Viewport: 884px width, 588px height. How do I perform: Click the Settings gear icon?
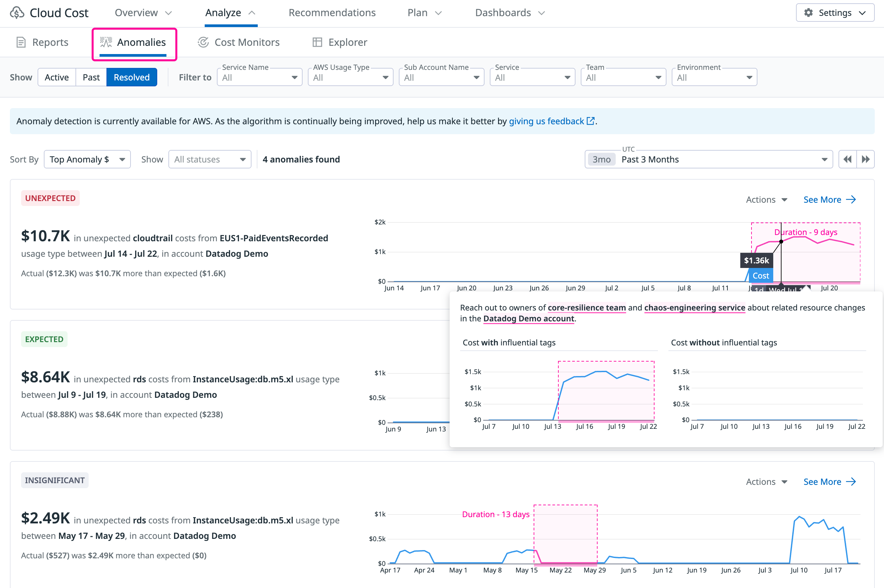coord(808,13)
